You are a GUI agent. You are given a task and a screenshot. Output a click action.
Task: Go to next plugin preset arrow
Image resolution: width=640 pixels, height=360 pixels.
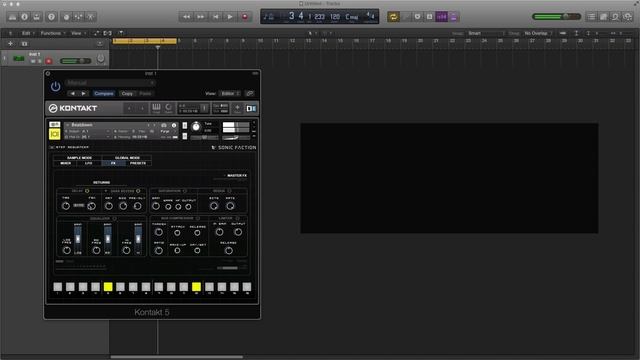pos(83,93)
